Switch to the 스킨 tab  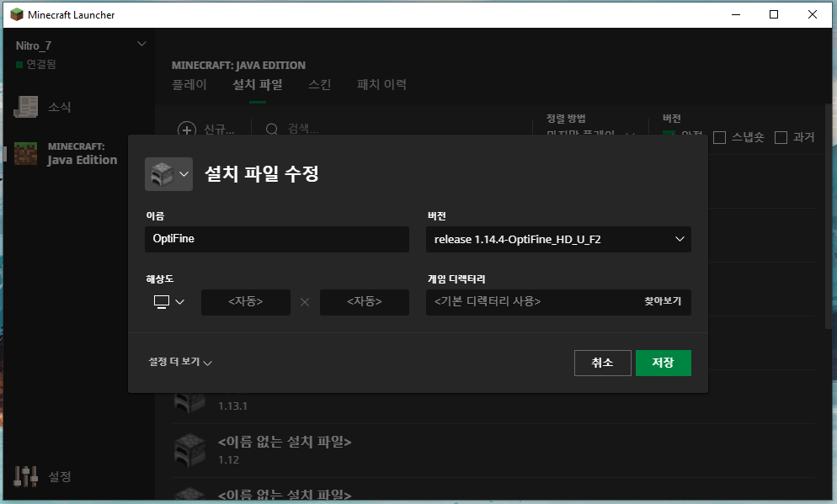pos(320,84)
